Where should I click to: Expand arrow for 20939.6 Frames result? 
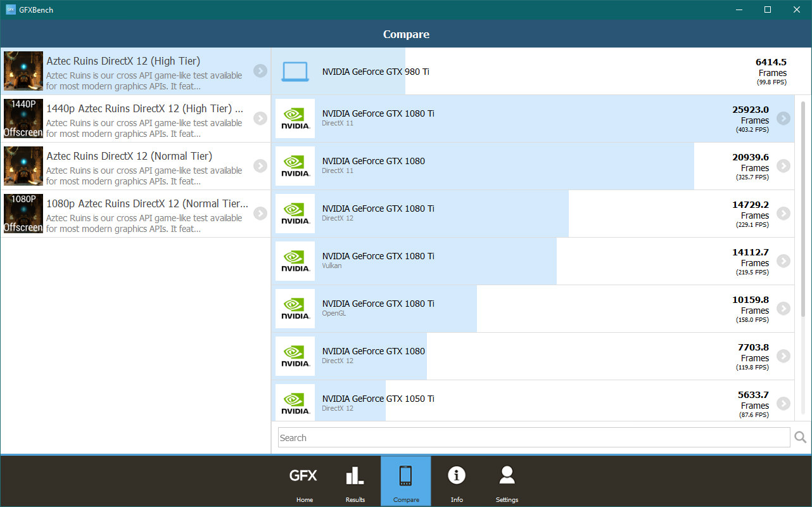(783, 166)
